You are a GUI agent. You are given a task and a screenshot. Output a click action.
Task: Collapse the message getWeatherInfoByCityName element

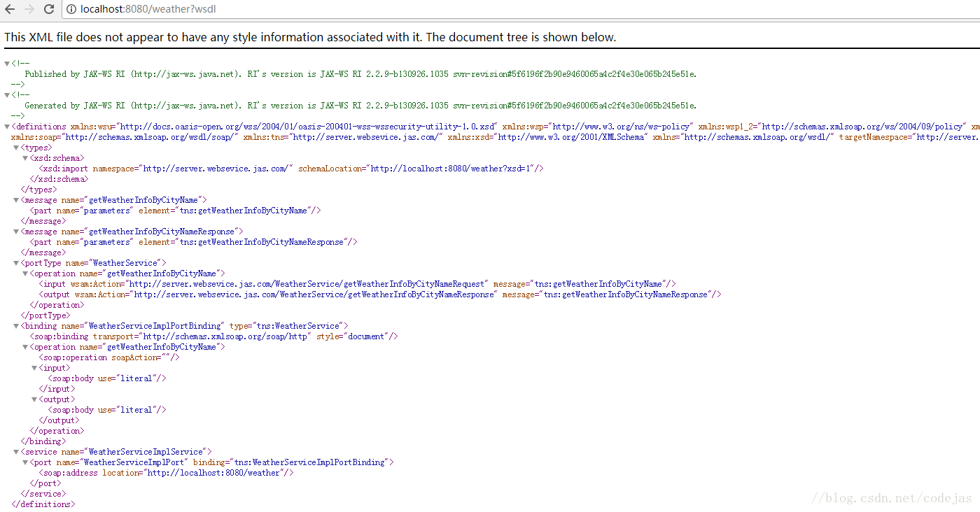pyautogui.click(x=15, y=200)
